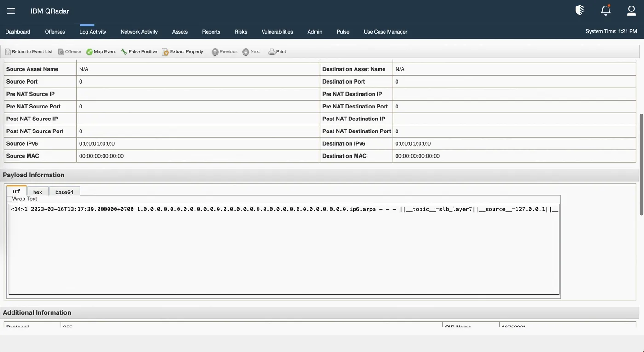Click the Destination Asset Name N/A value
This screenshot has height=352, width=644.
400,69
